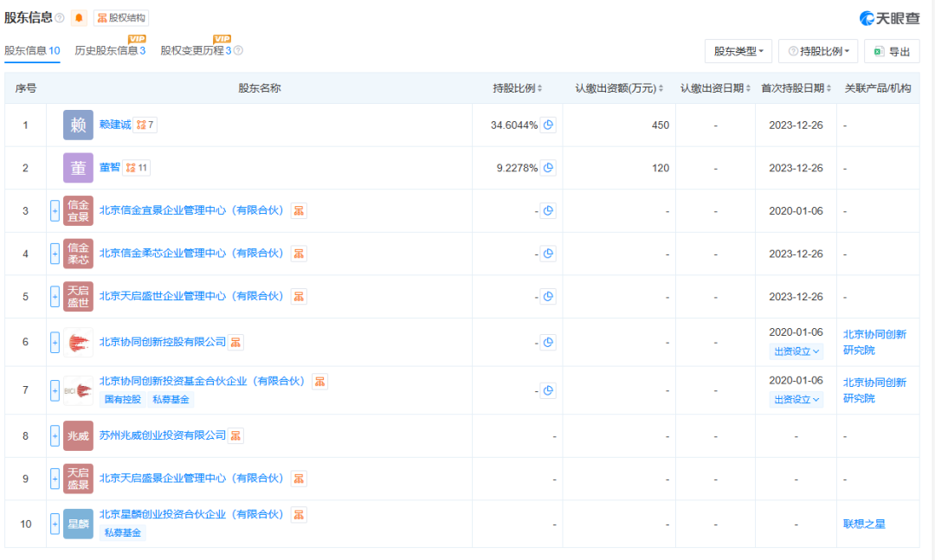Switch to 历史股东信息 tab

click(110, 51)
